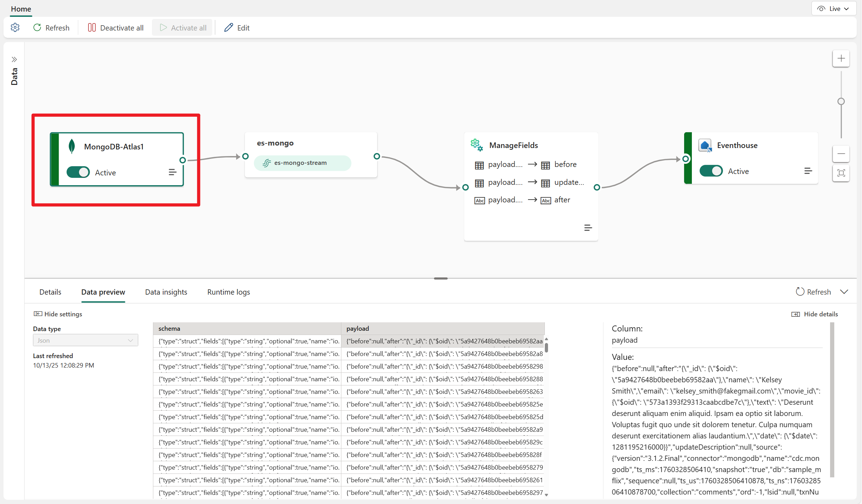Viewport: 862px width, 504px height.
Task: Switch to the Runtime logs tab
Action: coord(228,292)
